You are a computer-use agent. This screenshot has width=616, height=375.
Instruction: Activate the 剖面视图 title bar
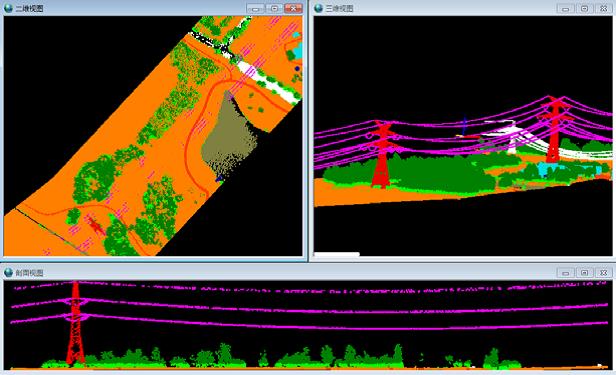[275, 273]
